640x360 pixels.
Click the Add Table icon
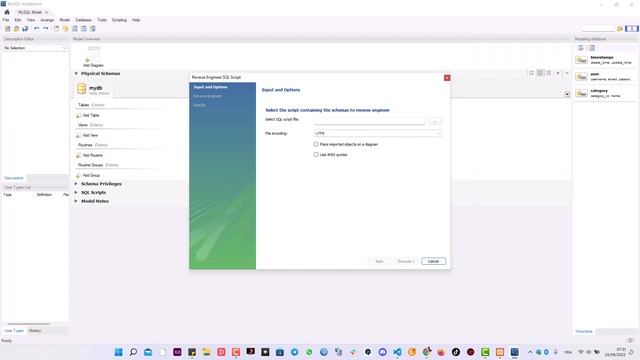(78, 116)
